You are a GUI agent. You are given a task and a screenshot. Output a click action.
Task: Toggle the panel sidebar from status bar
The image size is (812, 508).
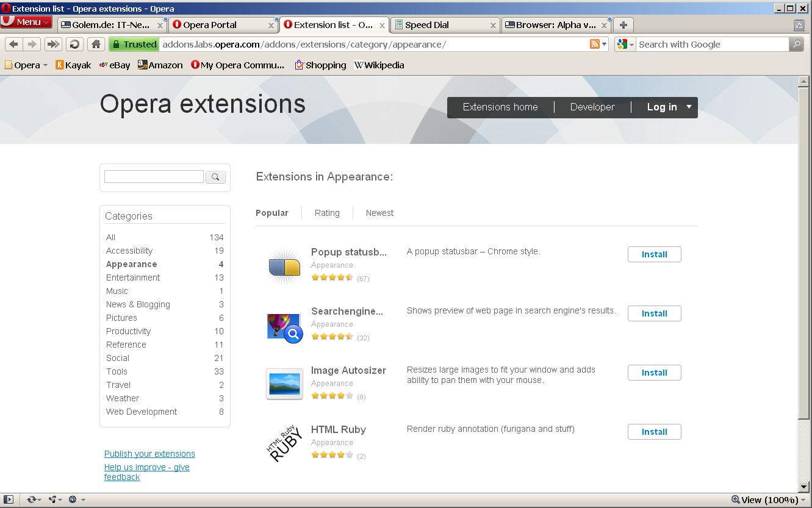(x=9, y=499)
